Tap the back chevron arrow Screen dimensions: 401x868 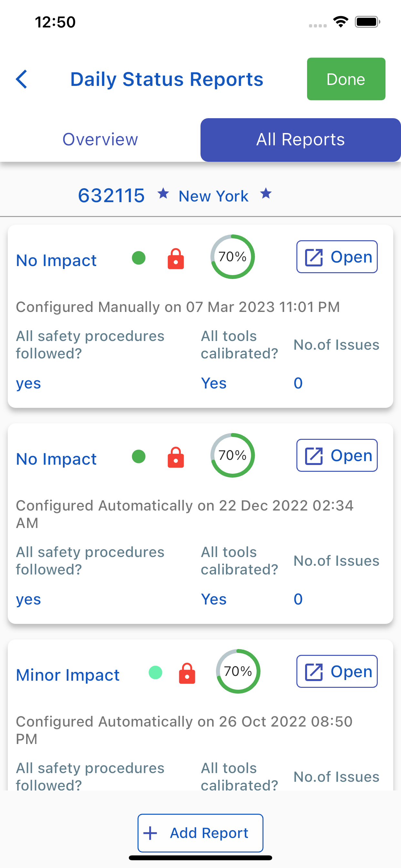[22, 79]
